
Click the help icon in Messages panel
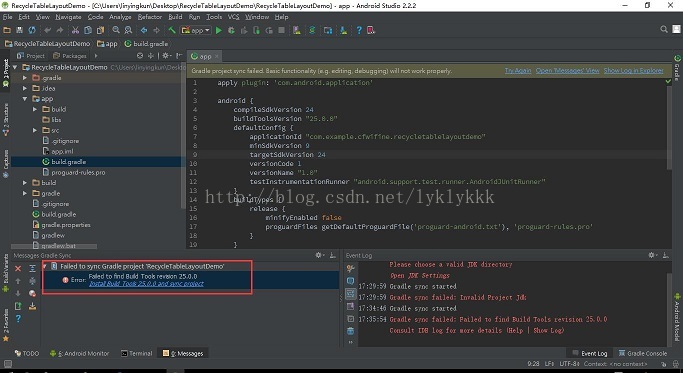coord(18,319)
